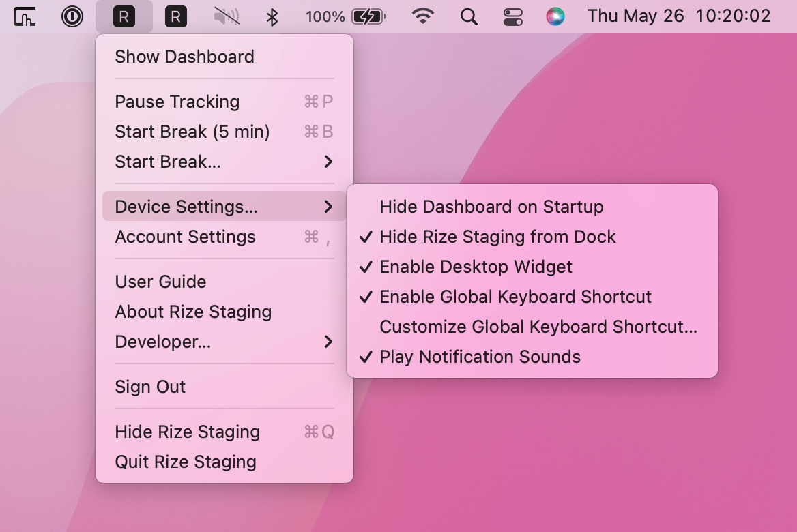Open the active Rize menu bar icon
The width and height of the screenshot is (797, 532).
pyautogui.click(x=124, y=16)
